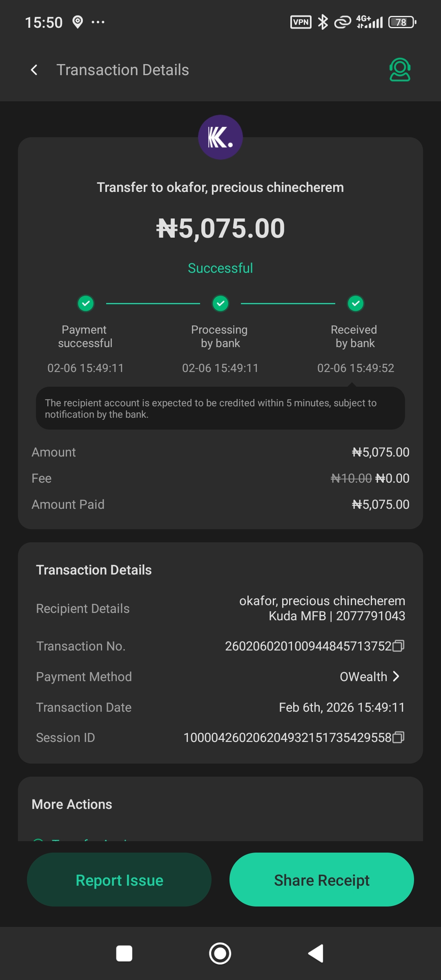
Task: Tap the Transaction Details page title
Action: click(122, 70)
